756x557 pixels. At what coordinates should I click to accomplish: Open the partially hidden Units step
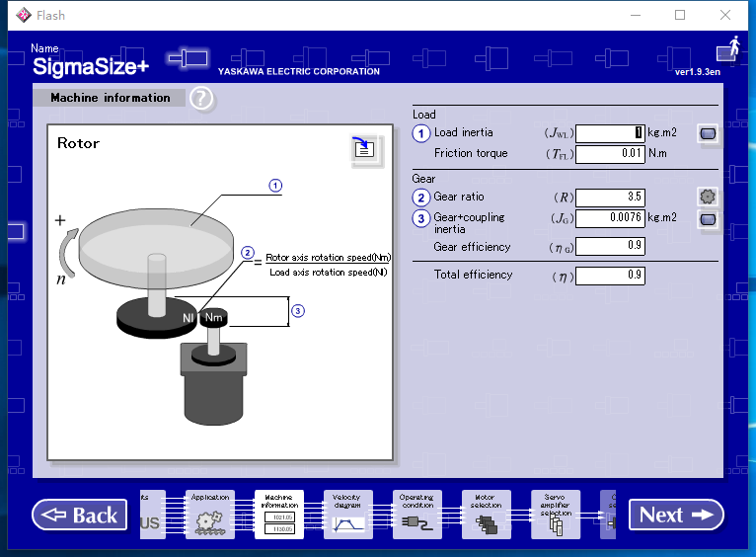(x=152, y=515)
